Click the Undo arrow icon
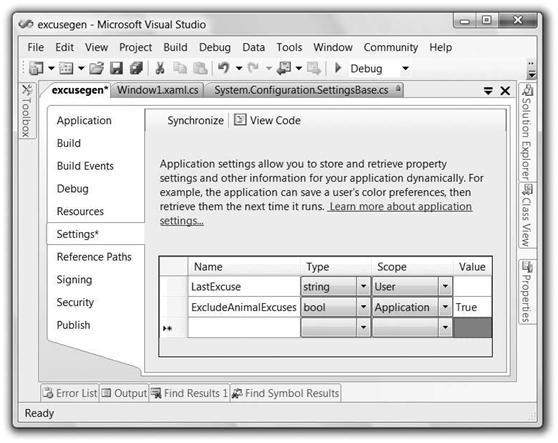Viewport: 558px width, 443px height. pyautogui.click(x=223, y=68)
